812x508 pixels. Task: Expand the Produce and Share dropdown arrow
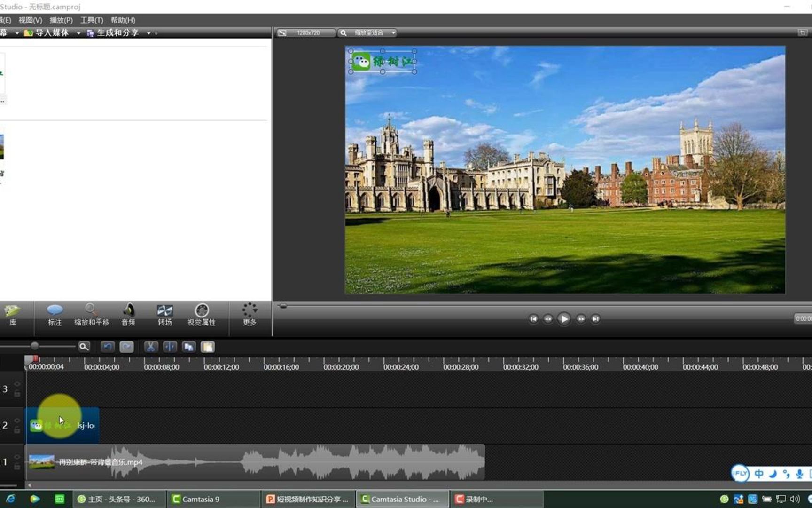click(148, 33)
